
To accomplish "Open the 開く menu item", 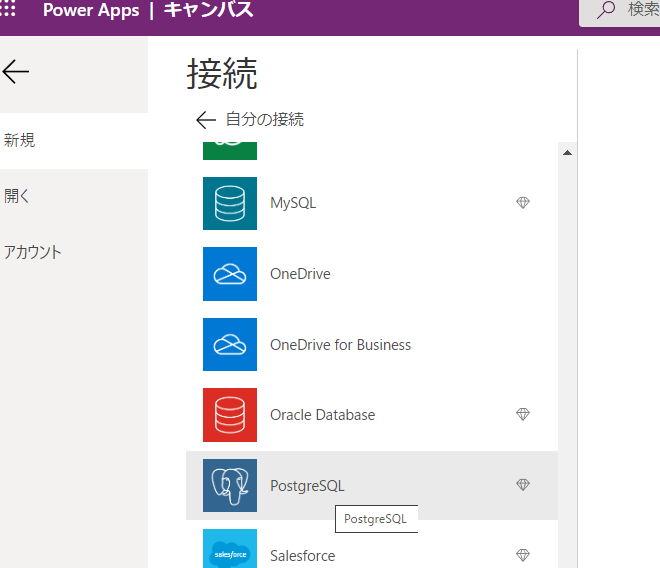I will [x=18, y=196].
